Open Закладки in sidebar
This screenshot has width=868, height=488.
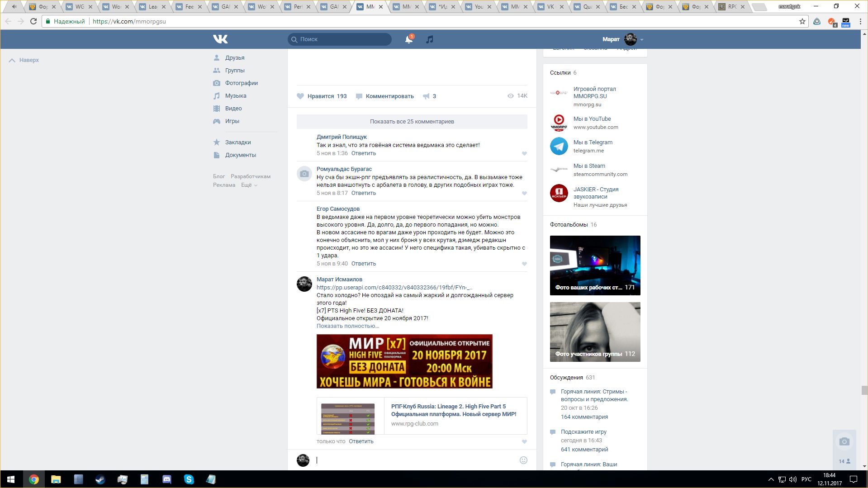(x=238, y=142)
